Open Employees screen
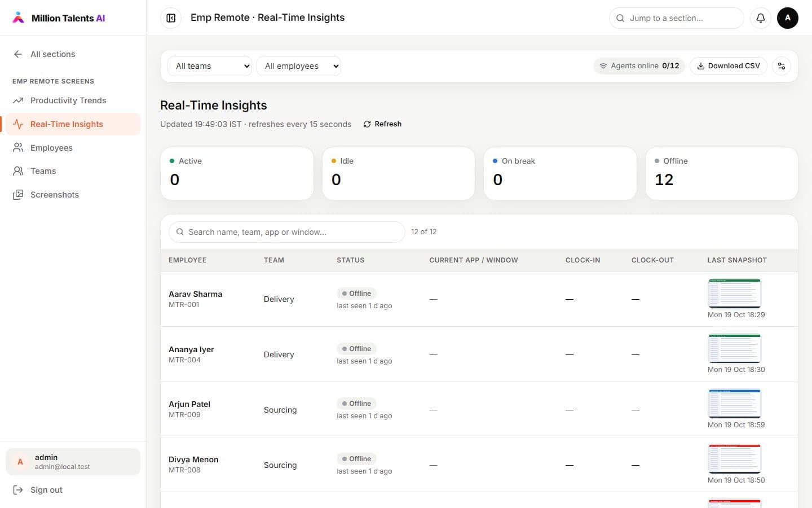This screenshot has height=508, width=812. [x=73, y=148]
